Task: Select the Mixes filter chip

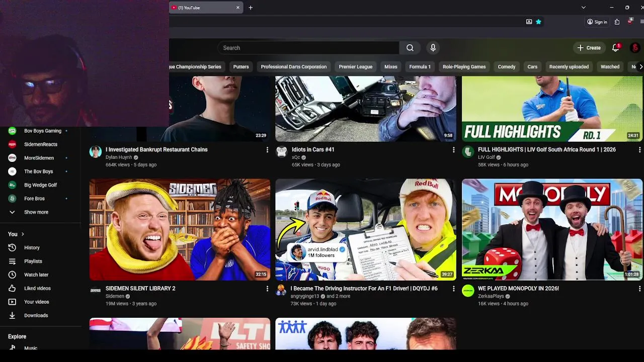Action: click(391, 67)
